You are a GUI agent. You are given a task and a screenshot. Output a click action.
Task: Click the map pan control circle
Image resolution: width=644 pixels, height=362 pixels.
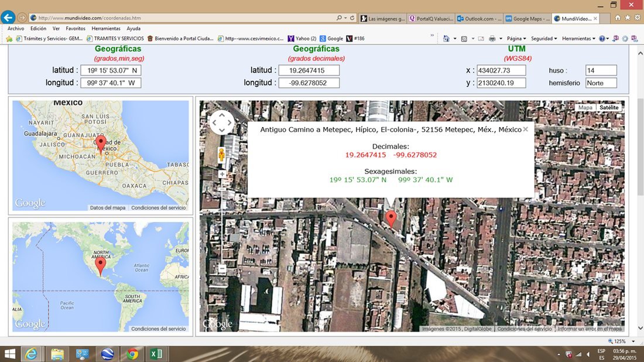click(222, 122)
